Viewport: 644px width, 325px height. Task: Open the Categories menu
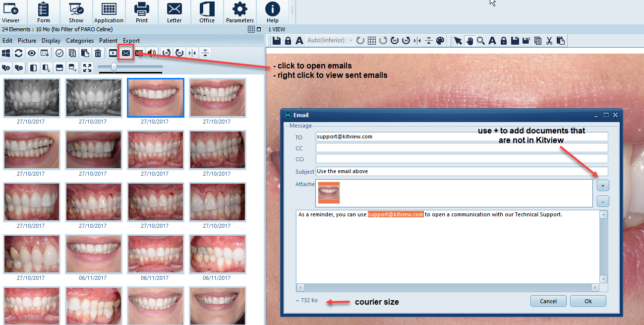click(79, 41)
